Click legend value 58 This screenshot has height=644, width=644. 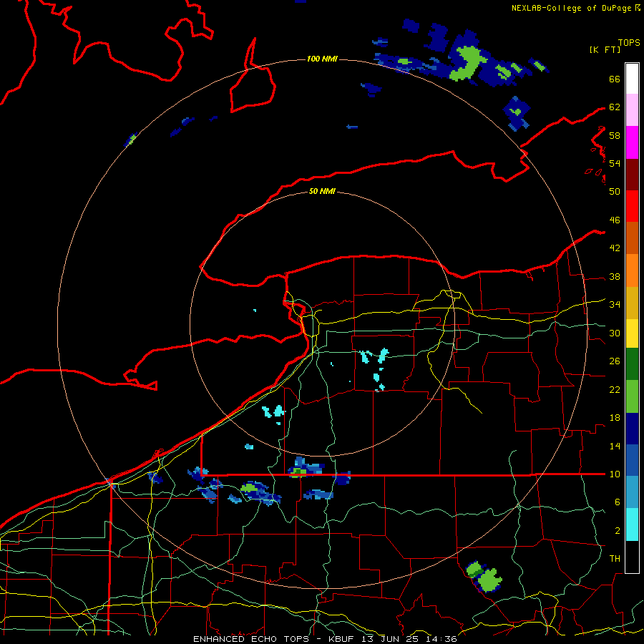(615, 135)
